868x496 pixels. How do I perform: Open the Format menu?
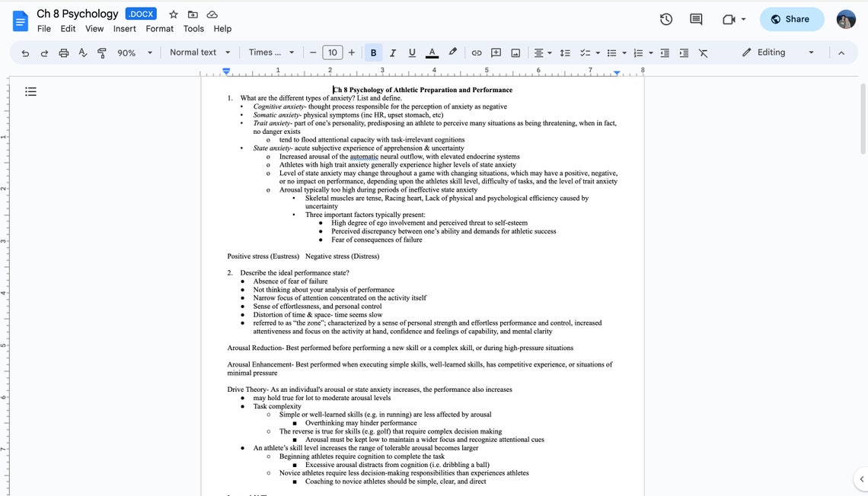pos(159,28)
